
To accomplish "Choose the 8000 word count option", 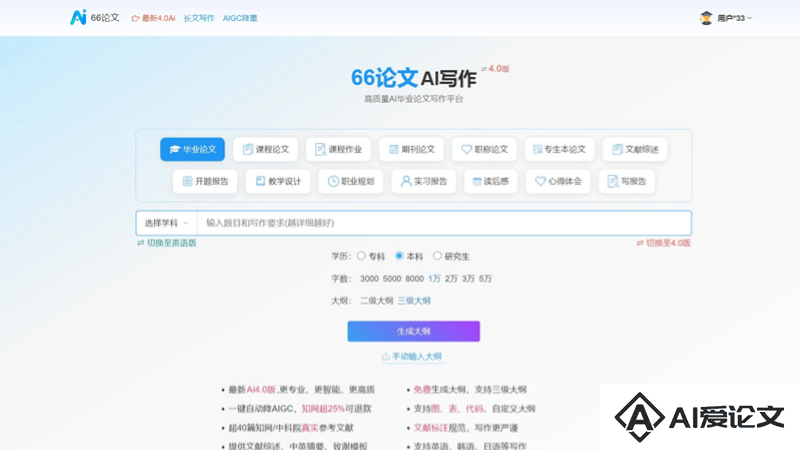I will coord(414,279).
